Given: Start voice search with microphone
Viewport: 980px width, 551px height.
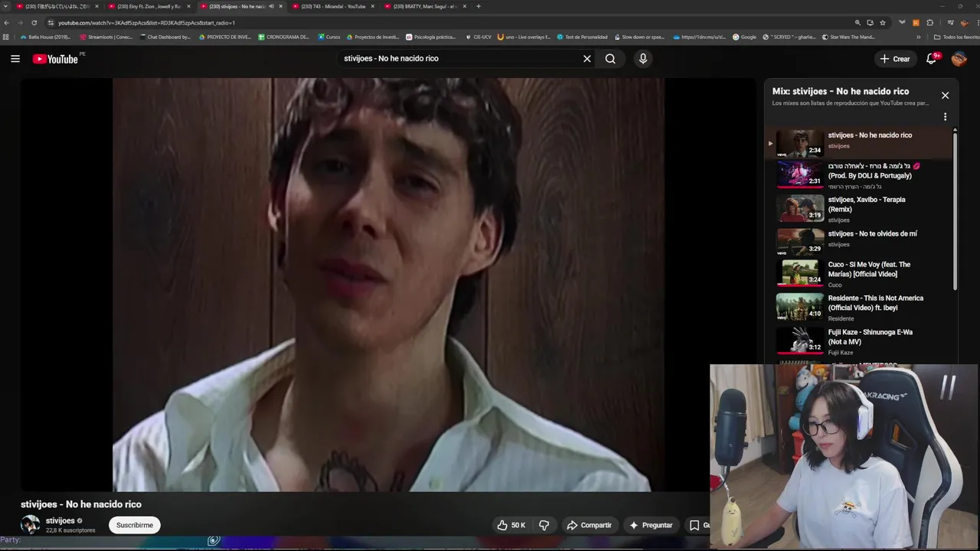Looking at the screenshot, I should coord(643,59).
